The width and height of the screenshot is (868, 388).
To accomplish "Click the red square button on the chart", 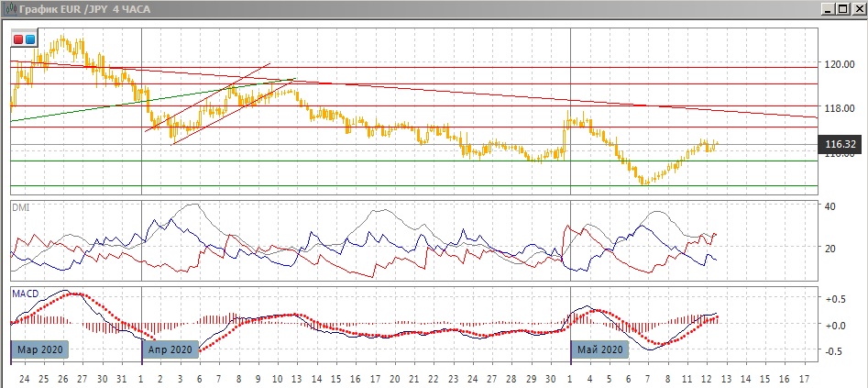I will coord(18,39).
